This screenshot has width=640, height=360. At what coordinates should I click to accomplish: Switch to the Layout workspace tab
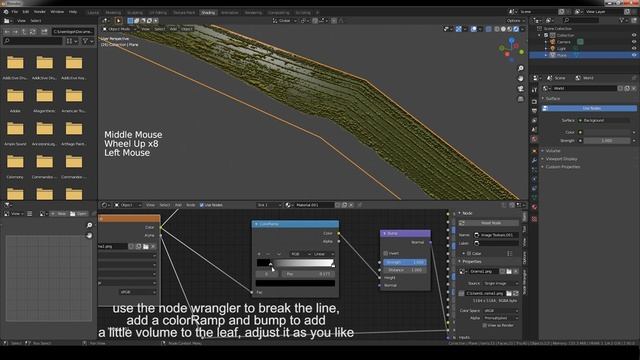tap(93, 13)
